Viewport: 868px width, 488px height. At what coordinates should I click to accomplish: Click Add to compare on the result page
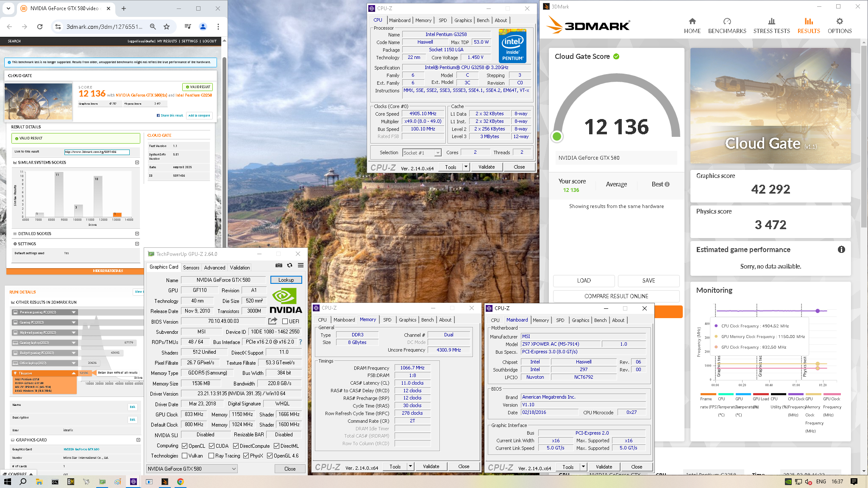coord(199,115)
